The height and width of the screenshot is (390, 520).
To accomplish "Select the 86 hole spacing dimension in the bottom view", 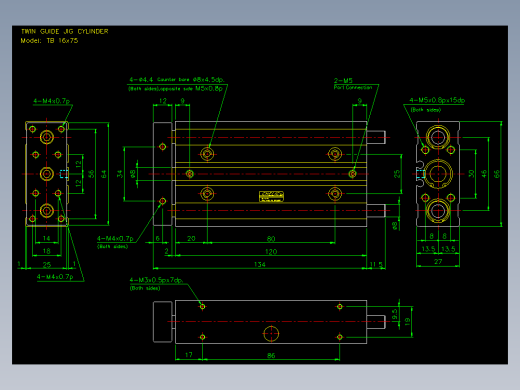I will point(271,355).
